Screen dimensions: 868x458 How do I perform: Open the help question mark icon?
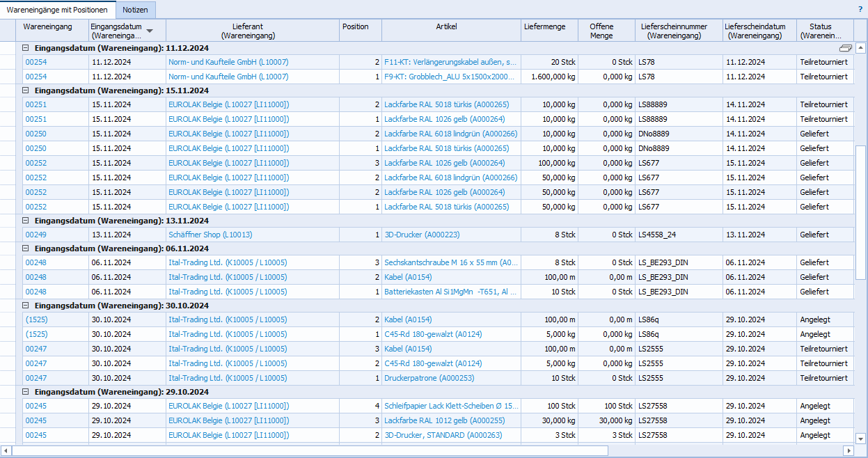click(860, 10)
